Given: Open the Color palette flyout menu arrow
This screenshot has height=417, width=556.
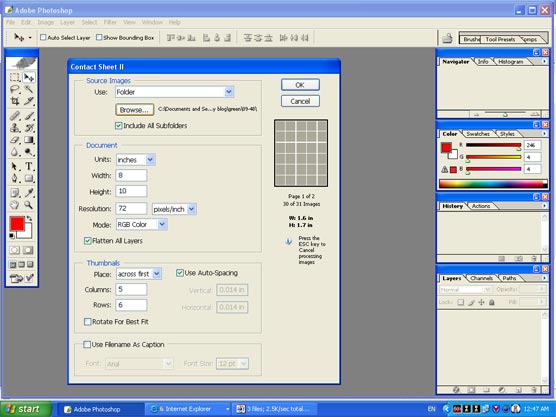Looking at the screenshot, I should point(544,134).
